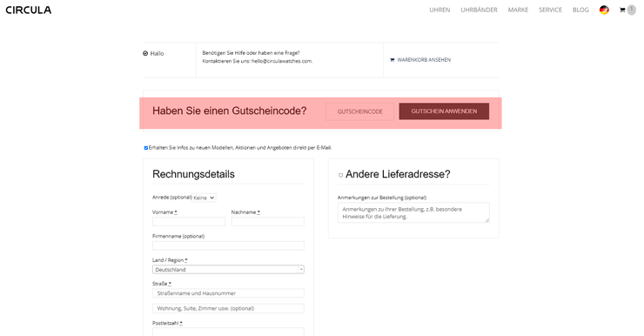The width and height of the screenshot is (644, 336).
Task: Click the Postleitzahl input field
Action: 228,332
